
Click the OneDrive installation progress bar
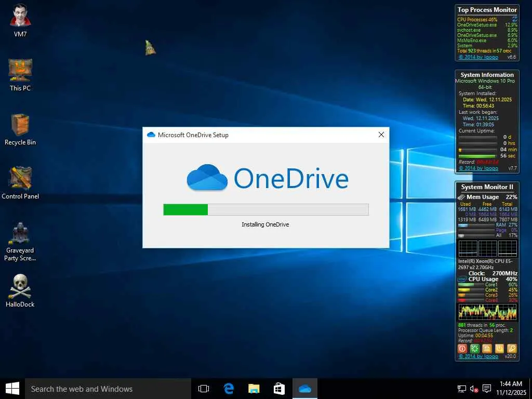(266, 210)
